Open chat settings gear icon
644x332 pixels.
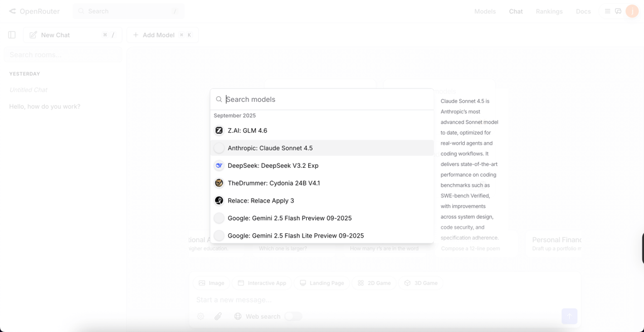[x=201, y=316]
